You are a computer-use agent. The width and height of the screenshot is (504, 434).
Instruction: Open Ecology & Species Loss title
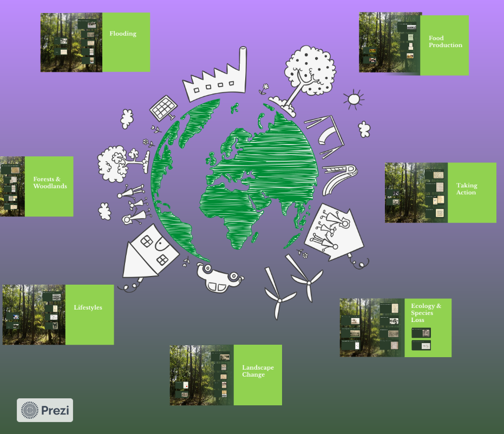pyautogui.click(x=426, y=313)
